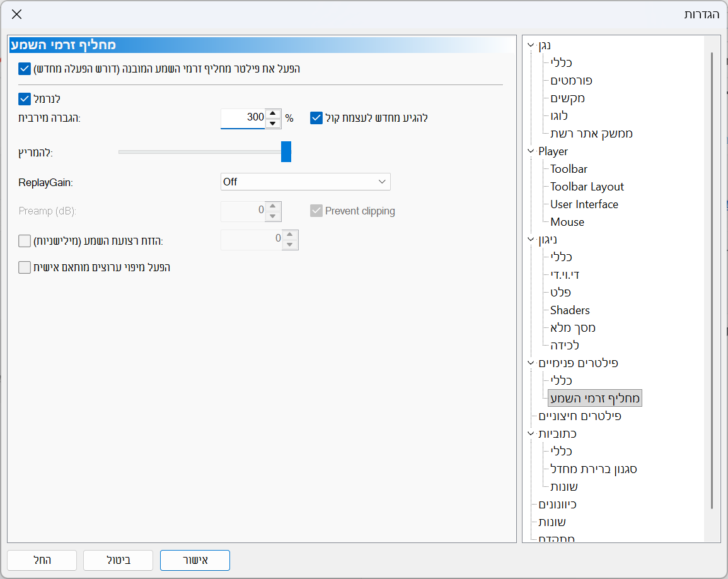Open the מקשים settings page

click(567, 98)
